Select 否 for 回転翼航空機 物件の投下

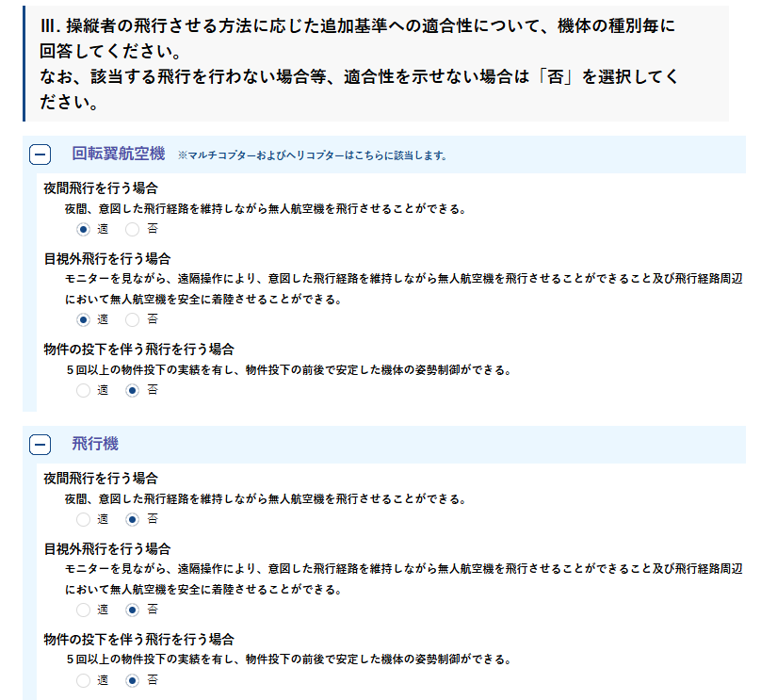coord(133,390)
